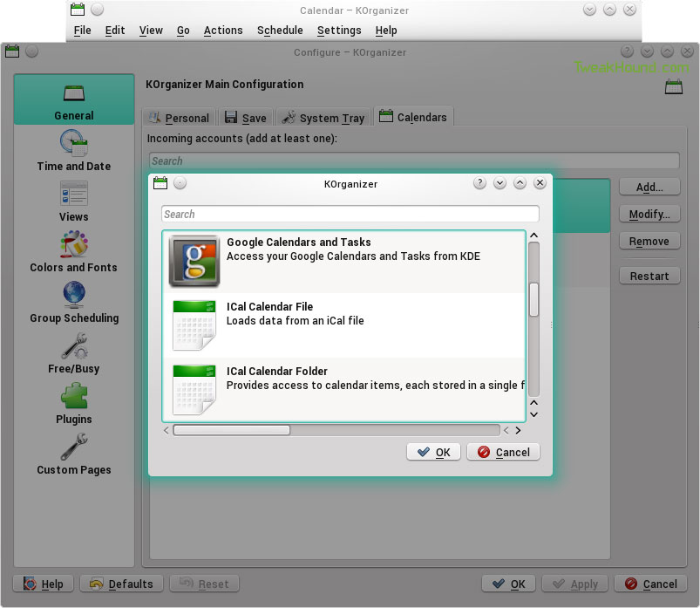The image size is (700, 608).
Task: Click the horizontal scrollbar handle in resource list
Action: [232, 430]
